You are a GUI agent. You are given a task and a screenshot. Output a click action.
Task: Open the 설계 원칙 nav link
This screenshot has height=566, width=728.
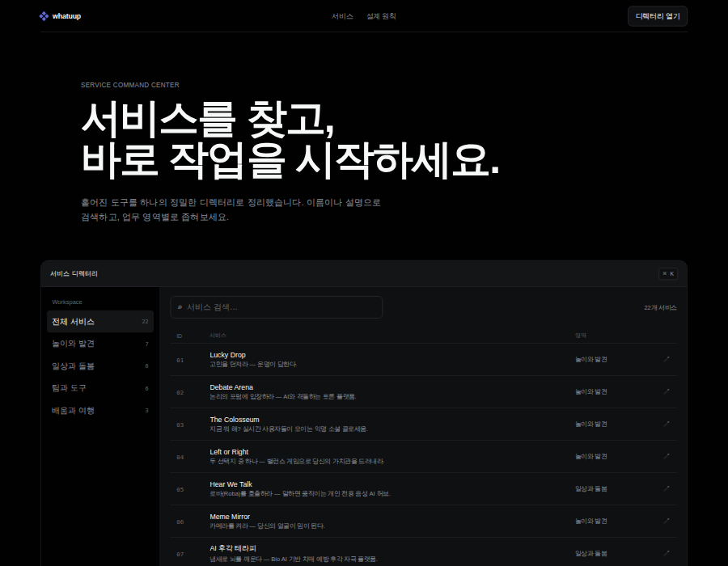381,16
